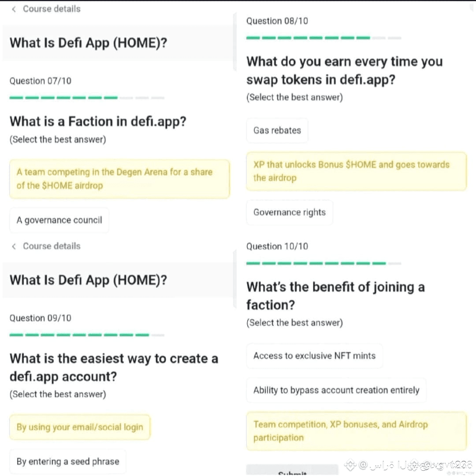Pick 'Team competition, XP bonuses, and Airdrop participation'
This screenshot has height=476, width=476.
tap(357, 431)
